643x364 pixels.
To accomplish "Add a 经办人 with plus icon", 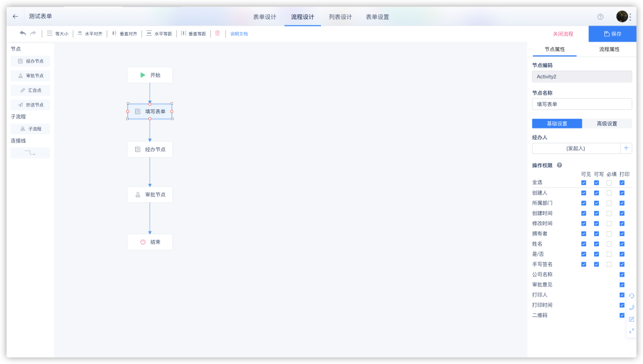I will pos(626,148).
